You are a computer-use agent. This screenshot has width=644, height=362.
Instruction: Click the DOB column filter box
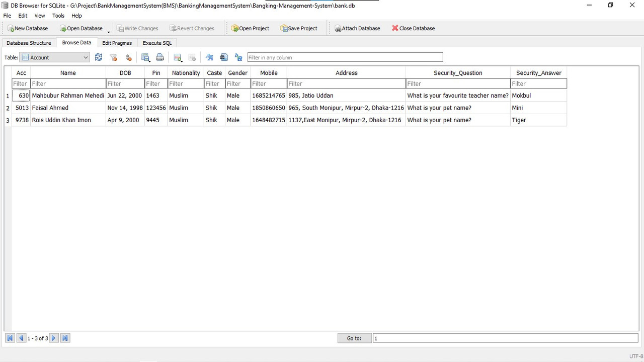click(x=125, y=84)
